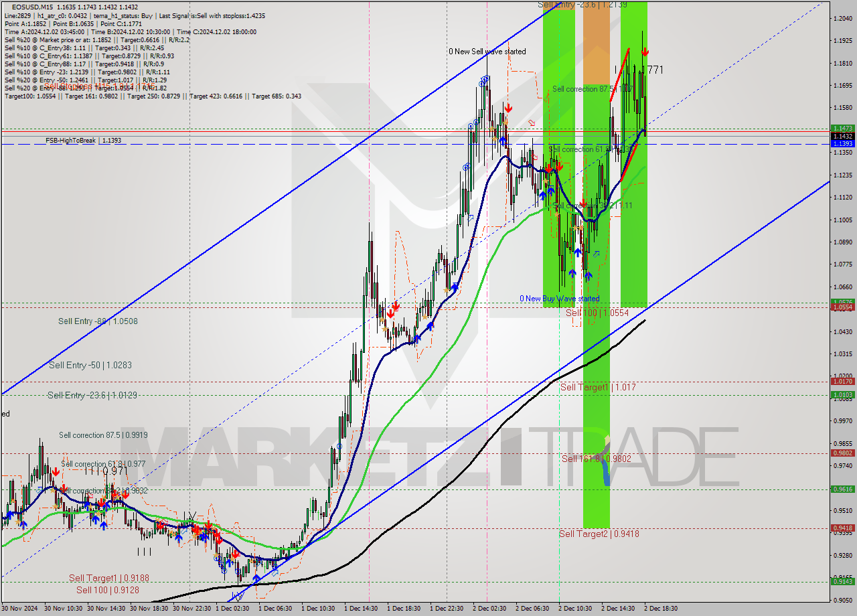This screenshot has width=857, height=616.
Task: Select the 'Sell Target2 | 0.9418' label
Action: point(599,534)
